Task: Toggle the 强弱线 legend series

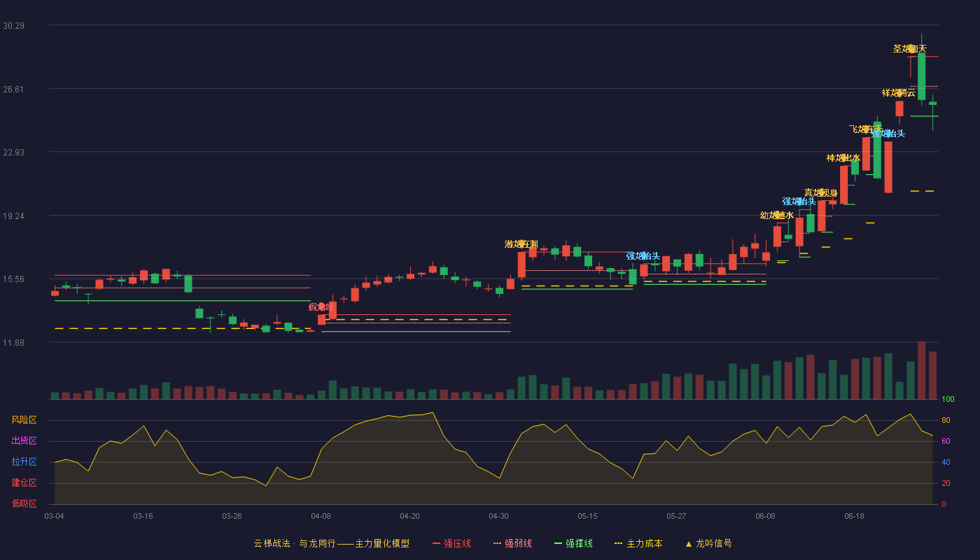Action: point(512,543)
